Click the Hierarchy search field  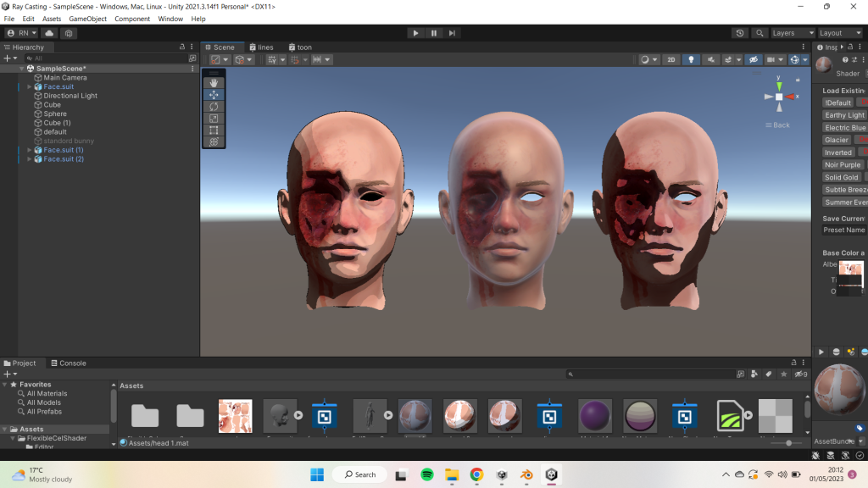(106, 58)
